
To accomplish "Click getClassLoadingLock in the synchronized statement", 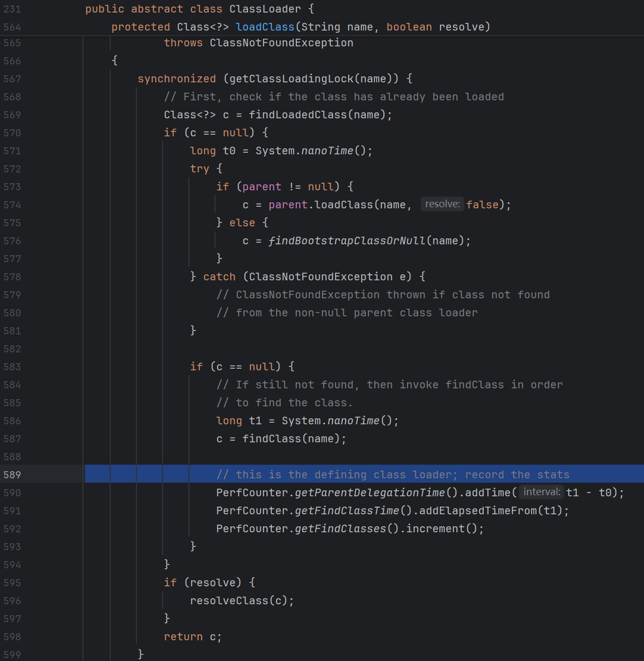I will [291, 79].
